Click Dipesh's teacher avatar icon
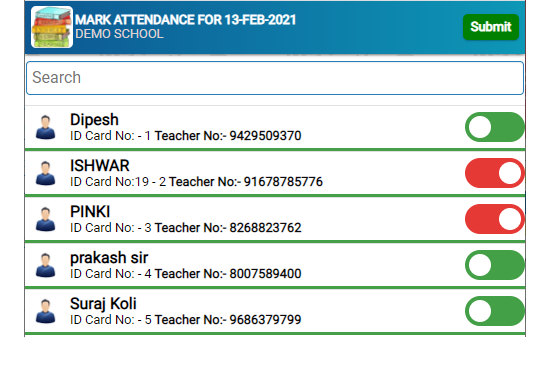The image size is (540, 365). coord(45,127)
